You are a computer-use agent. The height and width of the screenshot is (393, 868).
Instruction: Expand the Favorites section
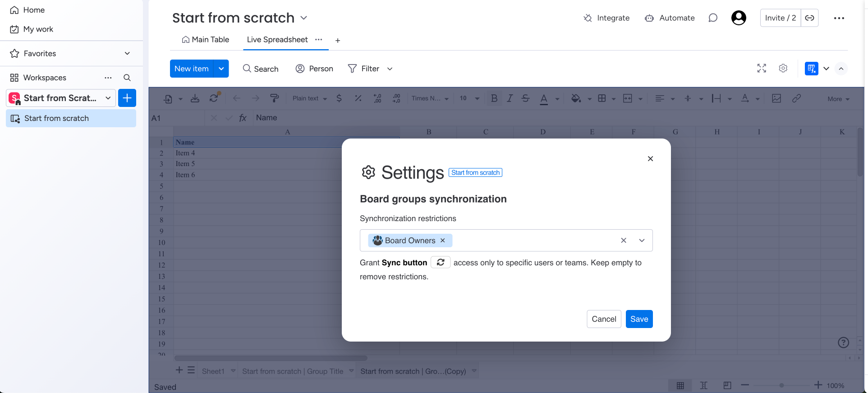127,53
